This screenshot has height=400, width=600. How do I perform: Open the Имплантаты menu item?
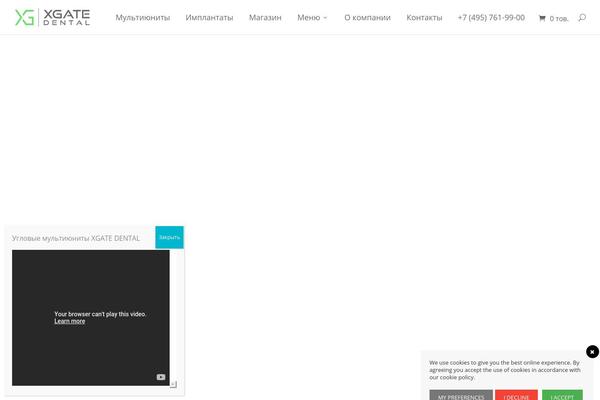pyautogui.click(x=209, y=18)
